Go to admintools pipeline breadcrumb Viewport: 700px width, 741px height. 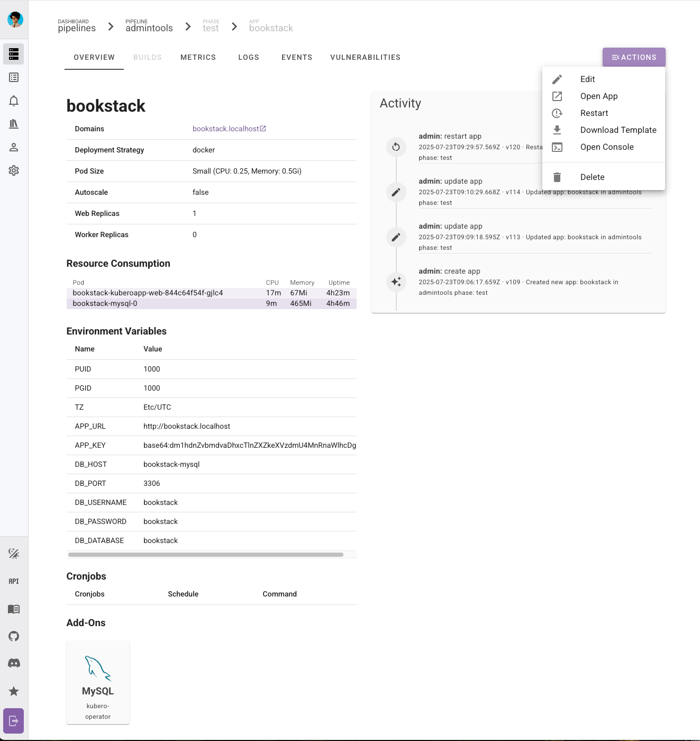coord(149,26)
